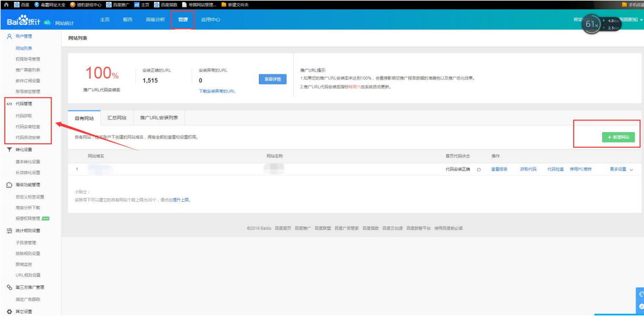
Task: Select 长效转化设置 in the sidebar
Action: tap(28, 173)
